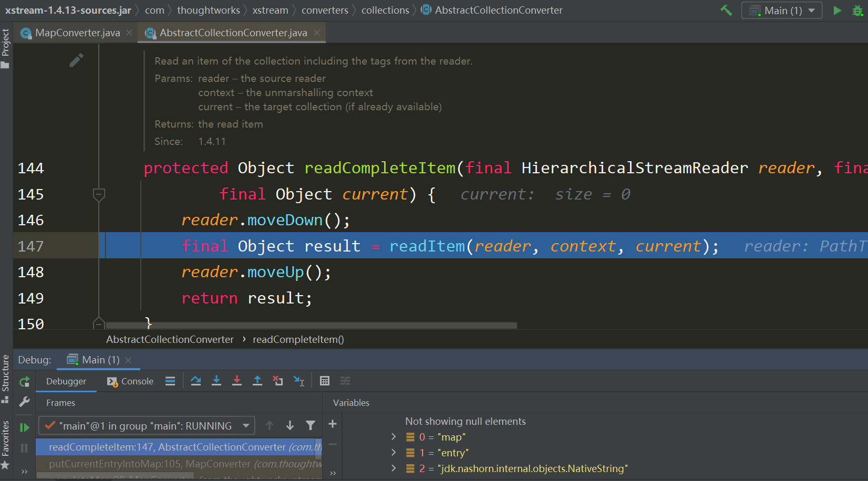This screenshot has width=868, height=481.
Task: Open the Evaluate Expression calculator icon
Action: (325, 380)
